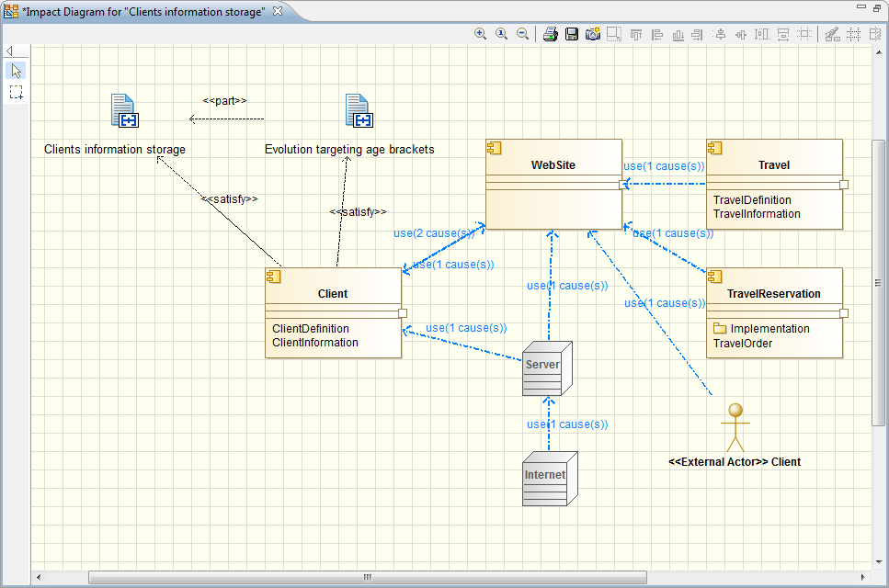Click the Zoom In magnifier icon
This screenshot has width=889, height=588.
click(x=480, y=34)
